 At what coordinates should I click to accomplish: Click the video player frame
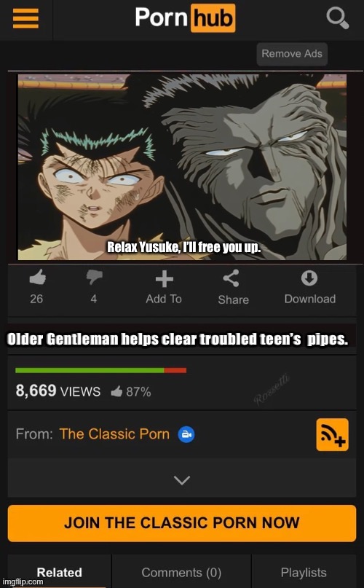(182, 167)
